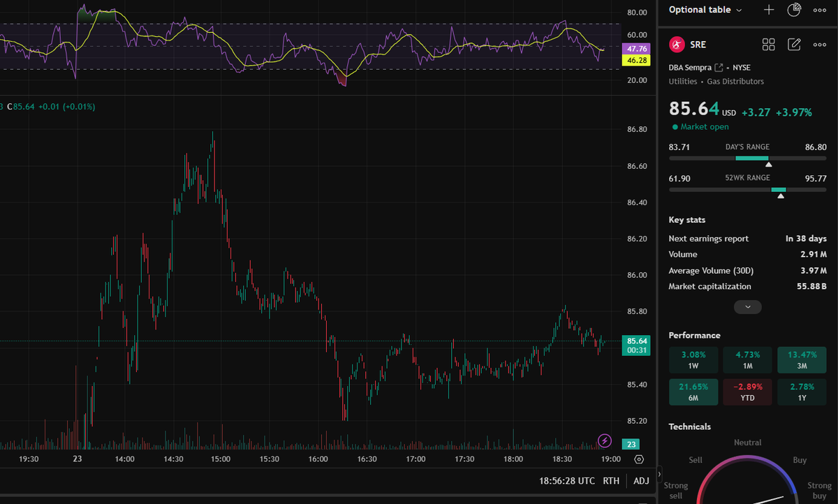Screen dimensions: 838x504
Task: Click the purple 47.76 RSI value label
Action: coord(638,49)
